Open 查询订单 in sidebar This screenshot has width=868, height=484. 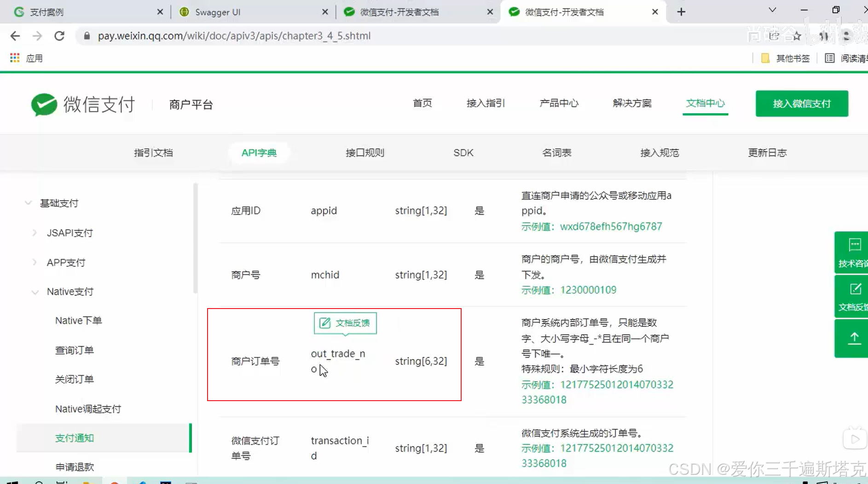tap(74, 350)
